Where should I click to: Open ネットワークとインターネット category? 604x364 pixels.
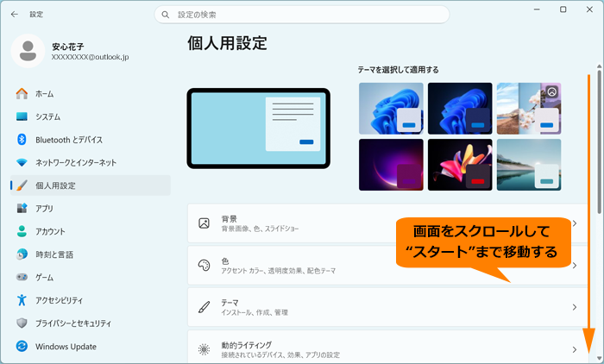coord(90,162)
